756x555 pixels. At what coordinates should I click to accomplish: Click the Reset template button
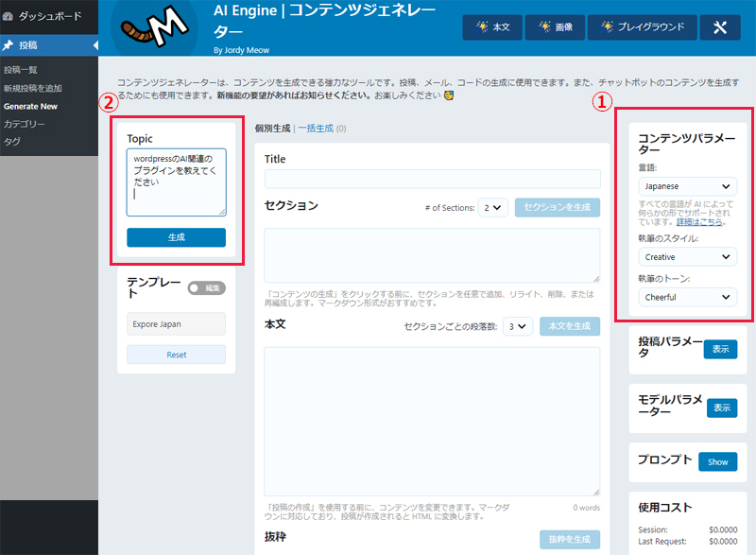177,355
